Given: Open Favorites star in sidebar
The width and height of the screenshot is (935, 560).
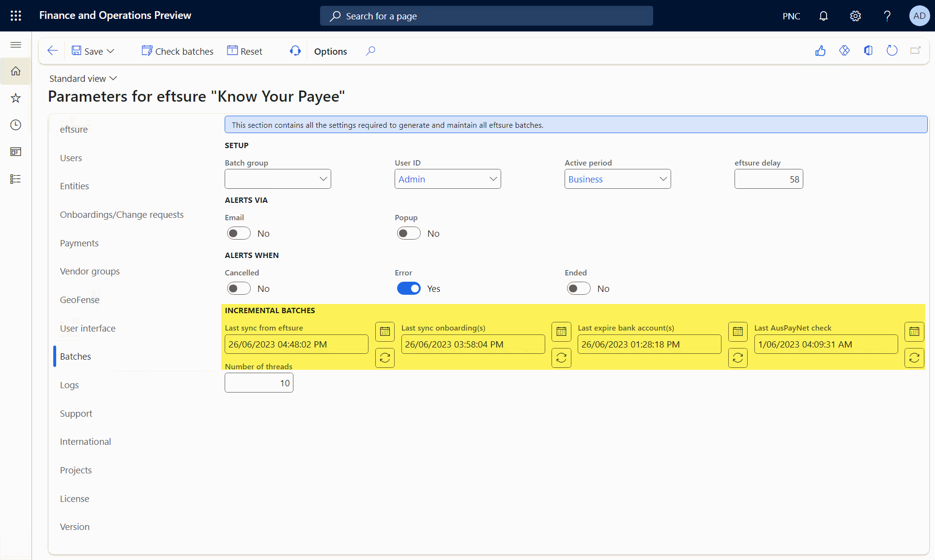Looking at the screenshot, I should point(16,98).
